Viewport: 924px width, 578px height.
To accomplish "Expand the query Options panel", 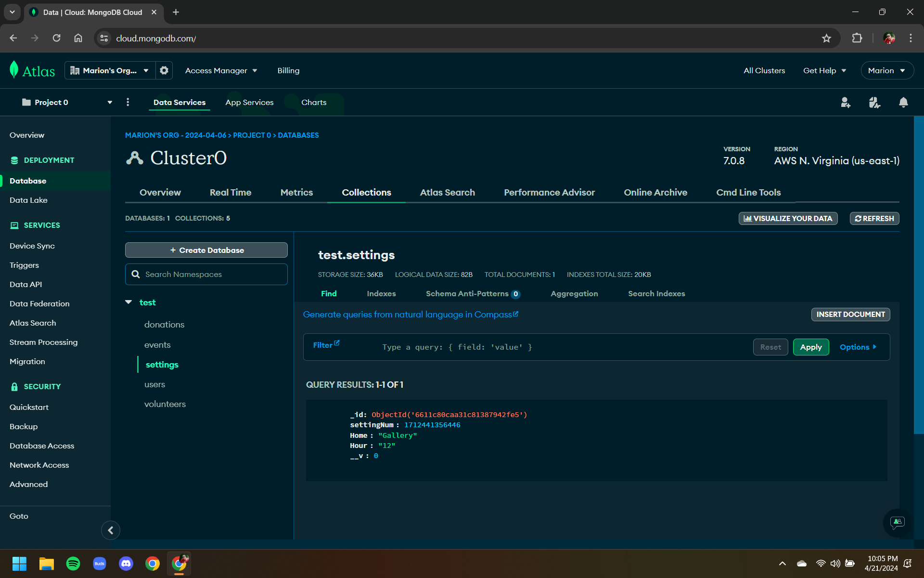I will (x=858, y=347).
